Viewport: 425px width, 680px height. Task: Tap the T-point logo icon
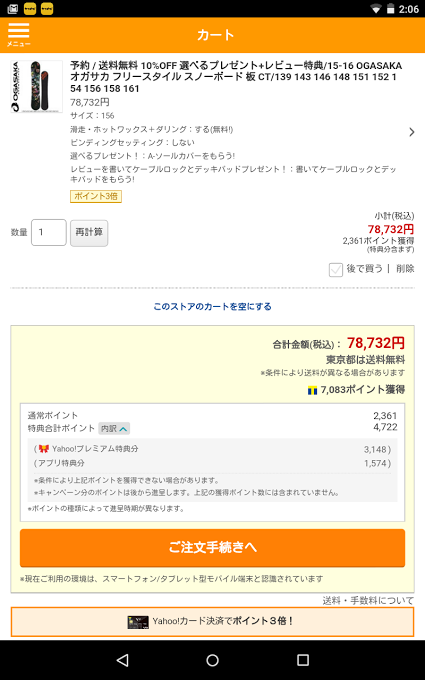click(312, 390)
